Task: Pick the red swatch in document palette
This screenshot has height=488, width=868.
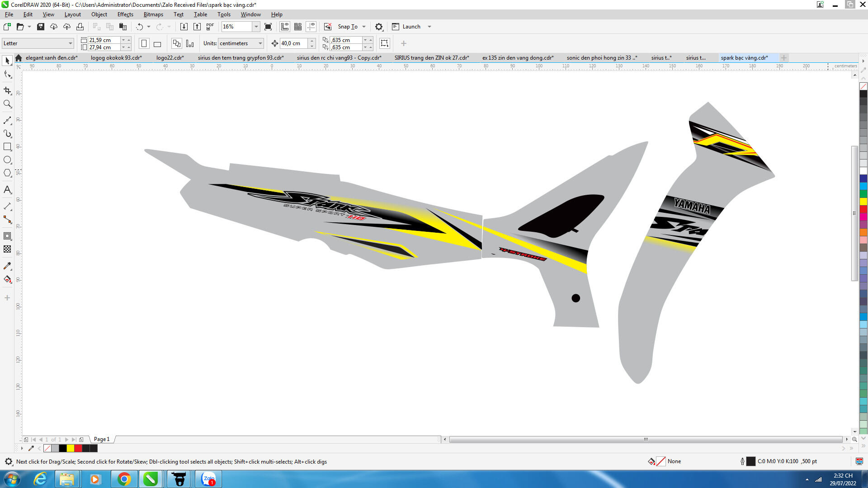Action: [x=78, y=448]
